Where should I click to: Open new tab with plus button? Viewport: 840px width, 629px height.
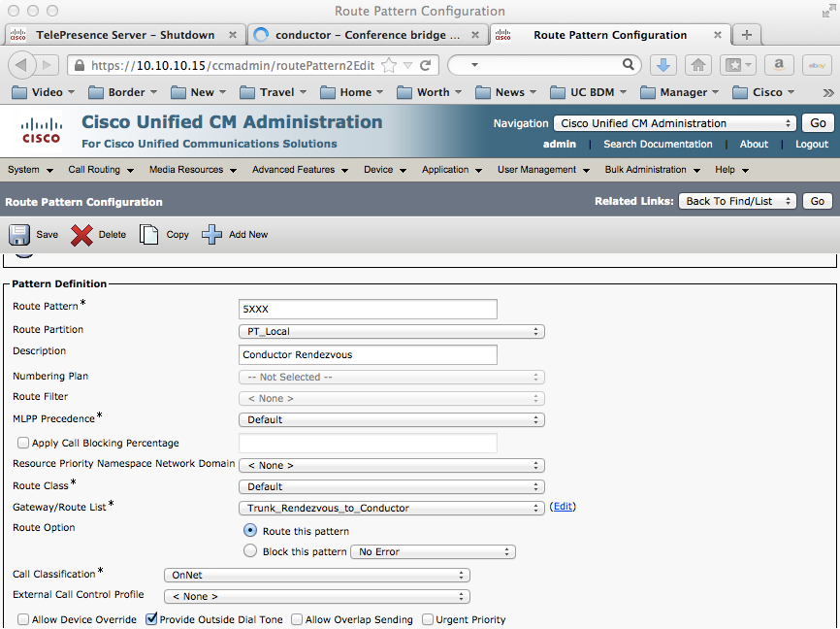click(x=747, y=35)
